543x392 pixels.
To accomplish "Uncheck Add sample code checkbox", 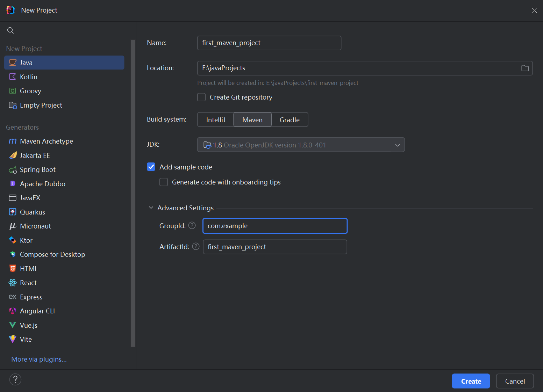I will (151, 167).
